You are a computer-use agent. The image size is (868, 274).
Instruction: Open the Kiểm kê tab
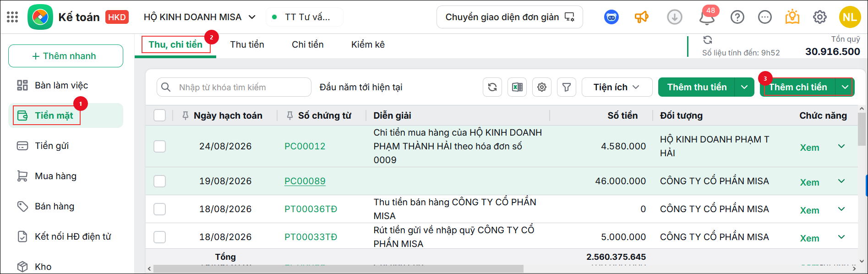(x=368, y=44)
